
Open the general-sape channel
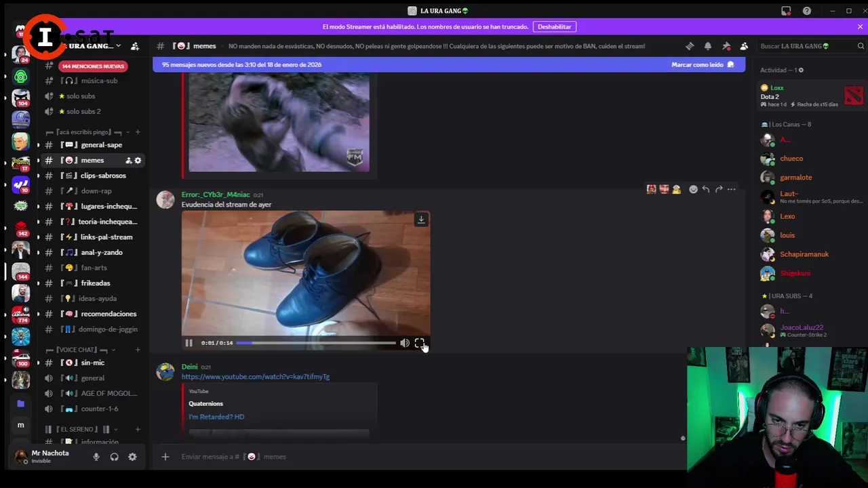point(92,145)
